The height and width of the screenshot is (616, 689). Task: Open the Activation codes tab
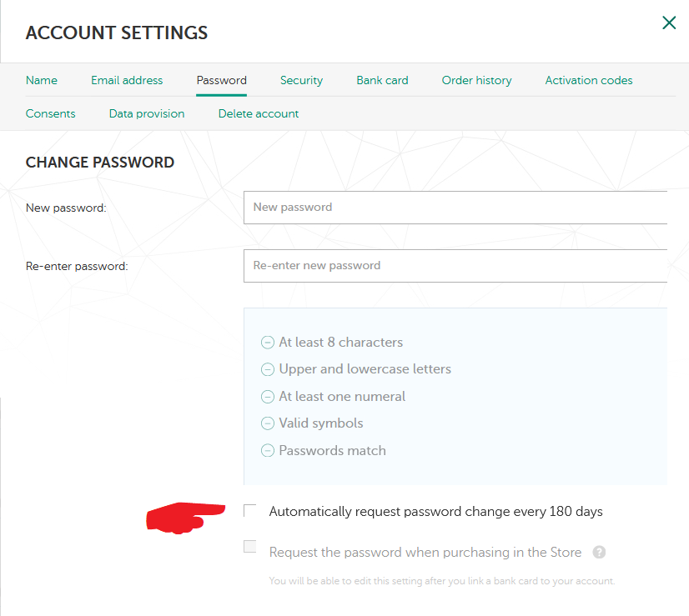click(589, 81)
